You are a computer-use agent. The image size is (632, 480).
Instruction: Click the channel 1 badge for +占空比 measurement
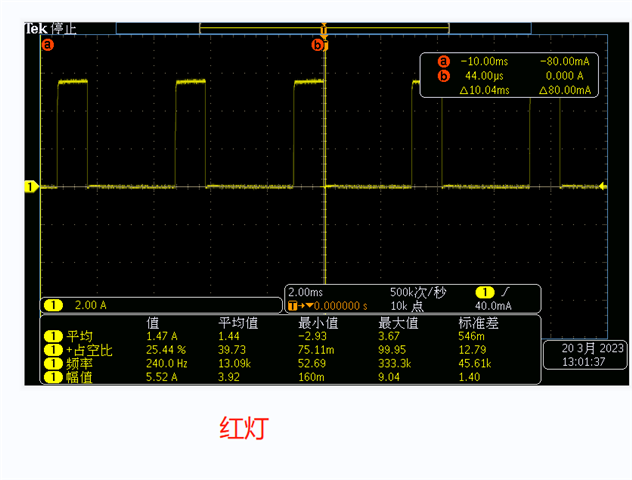[53, 350]
